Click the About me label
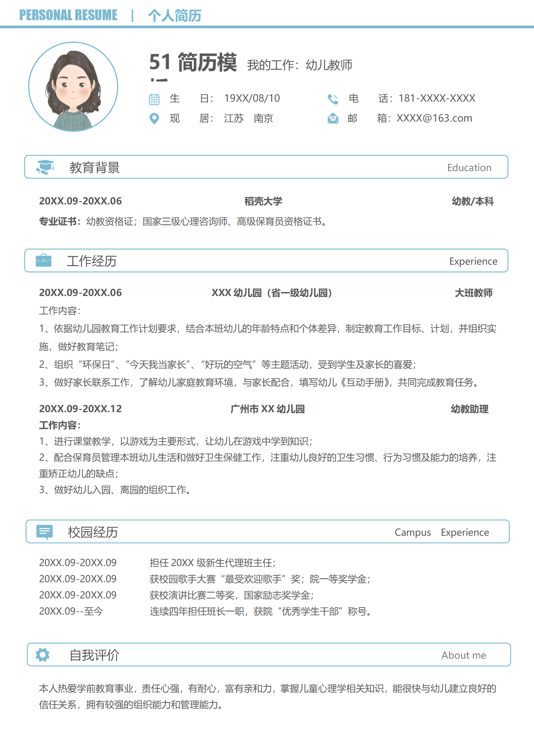The width and height of the screenshot is (534, 756). point(464,655)
